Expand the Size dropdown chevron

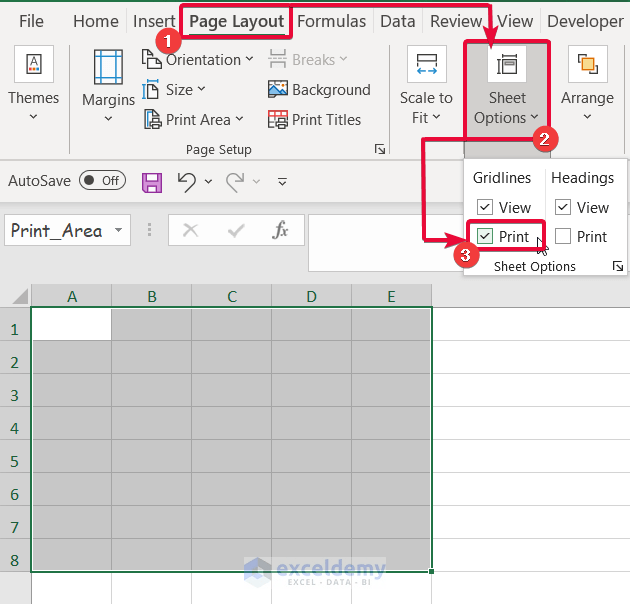[201, 89]
